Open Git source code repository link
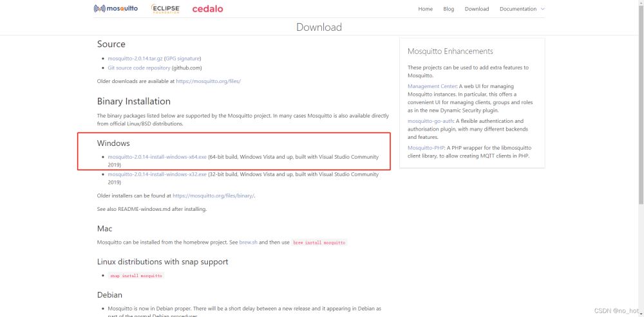Viewport: 644px width, 317px height. coord(139,68)
